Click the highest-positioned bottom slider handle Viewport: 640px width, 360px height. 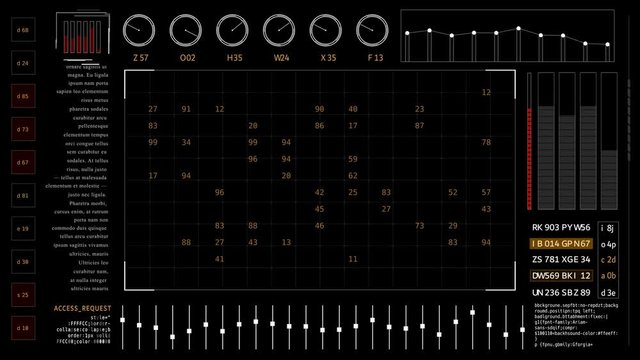(x=472, y=312)
